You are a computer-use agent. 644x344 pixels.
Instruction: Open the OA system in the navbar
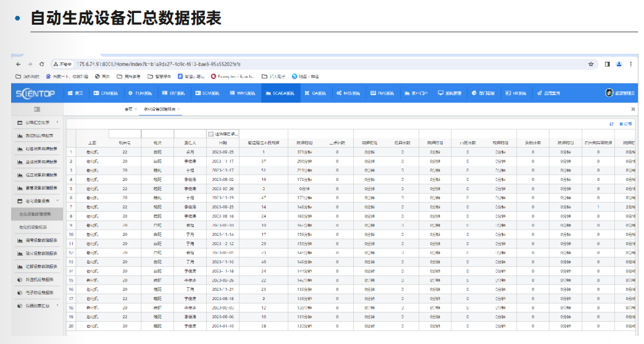[316, 93]
